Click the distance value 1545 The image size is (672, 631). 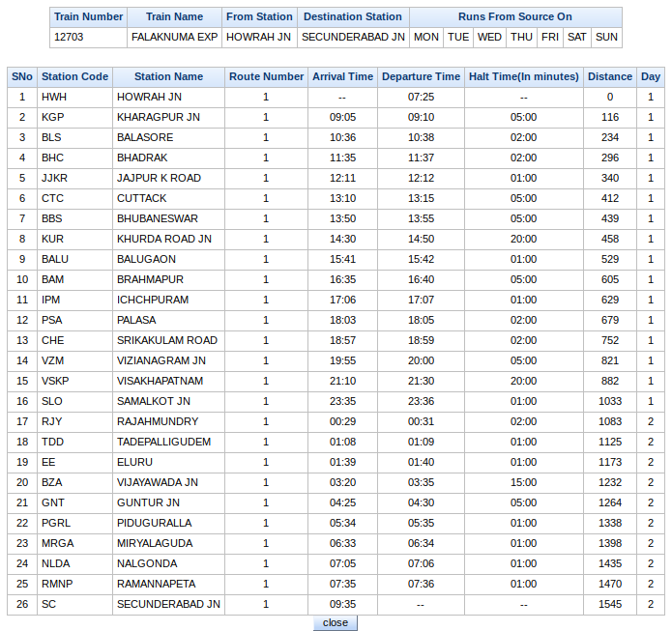coord(610,605)
